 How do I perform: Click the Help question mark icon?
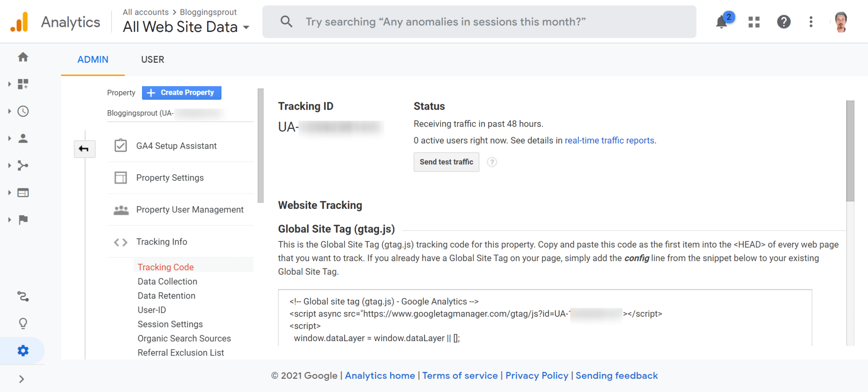[x=784, y=22]
